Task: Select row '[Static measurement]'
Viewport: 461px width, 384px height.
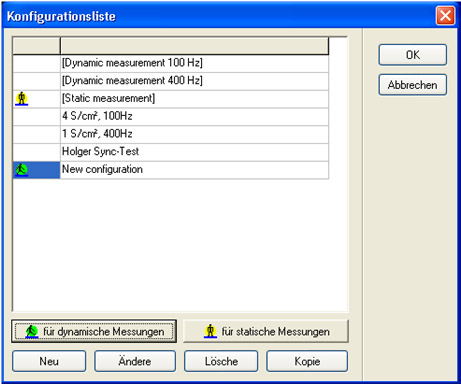Action: (x=171, y=99)
